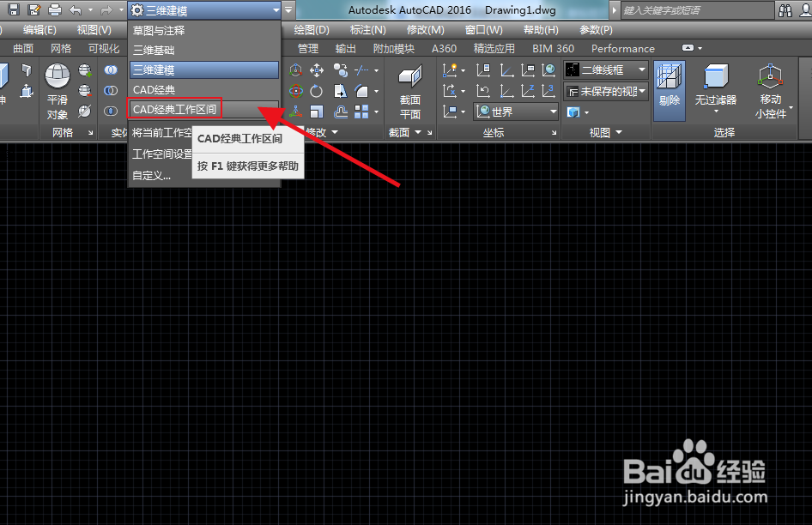Click the 3D free orbit icon in 修改 panel

pyautogui.click(x=294, y=91)
